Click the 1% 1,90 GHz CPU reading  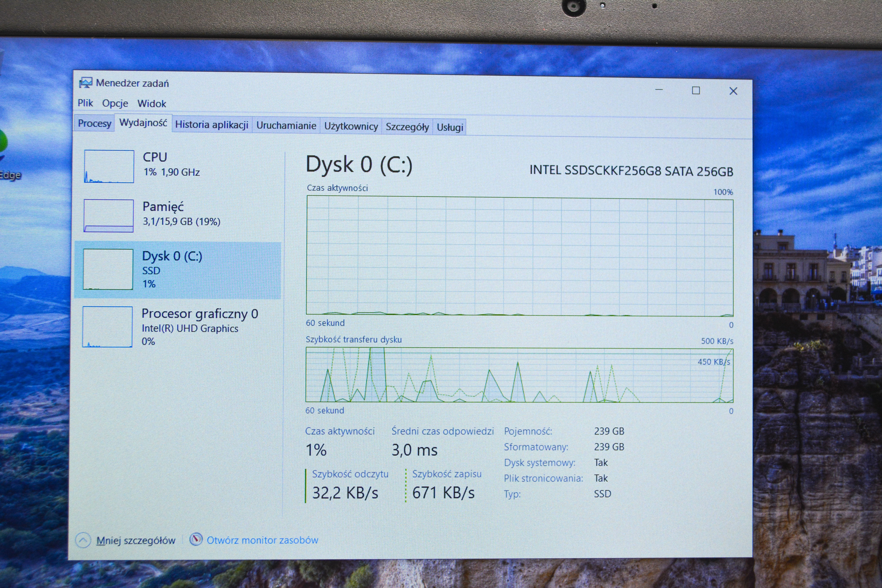click(x=172, y=172)
